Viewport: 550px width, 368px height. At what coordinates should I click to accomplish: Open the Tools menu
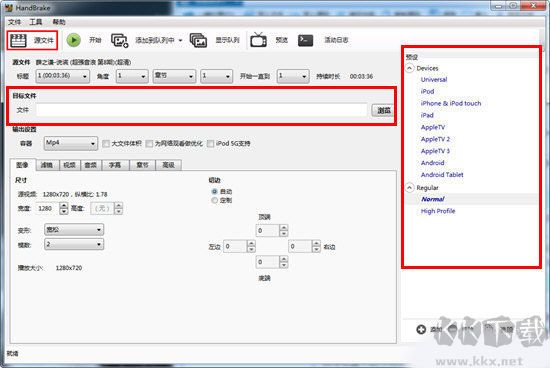click(x=35, y=22)
